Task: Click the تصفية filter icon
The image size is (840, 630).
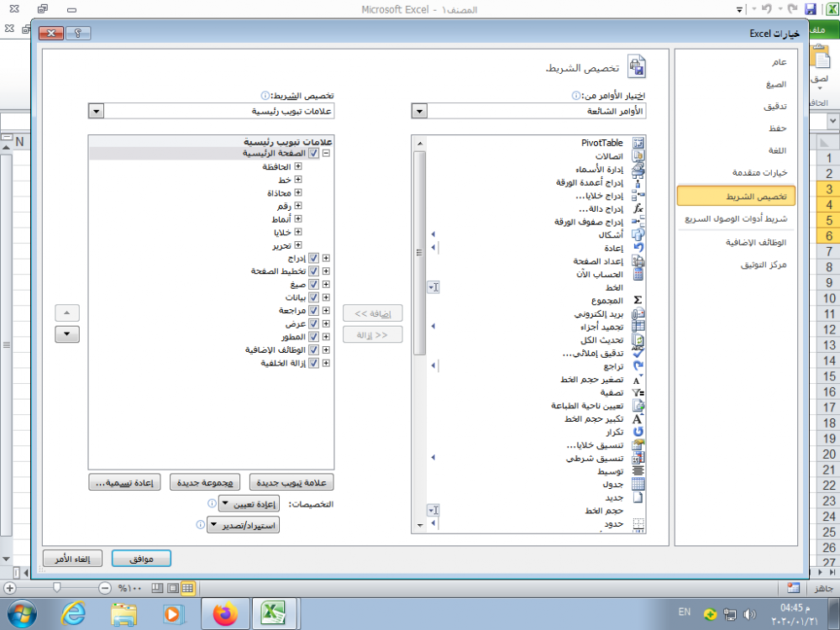Action: 638,392
